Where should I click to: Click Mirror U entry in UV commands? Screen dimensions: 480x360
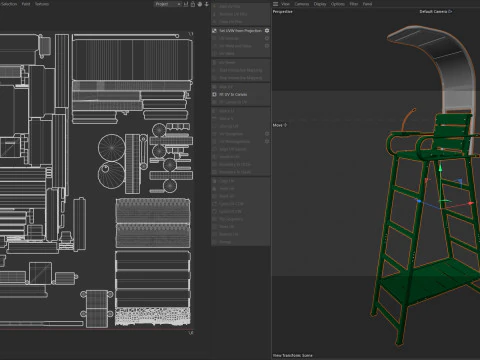coord(227,111)
